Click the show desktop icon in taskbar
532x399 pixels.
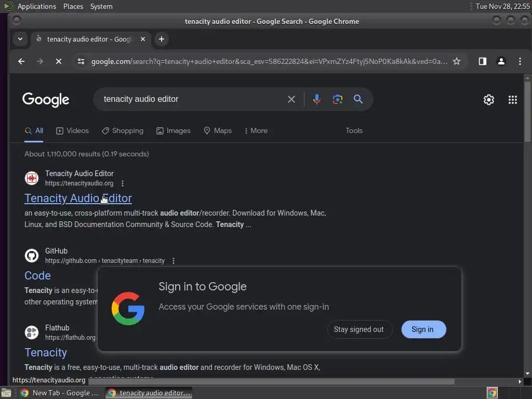(6, 393)
